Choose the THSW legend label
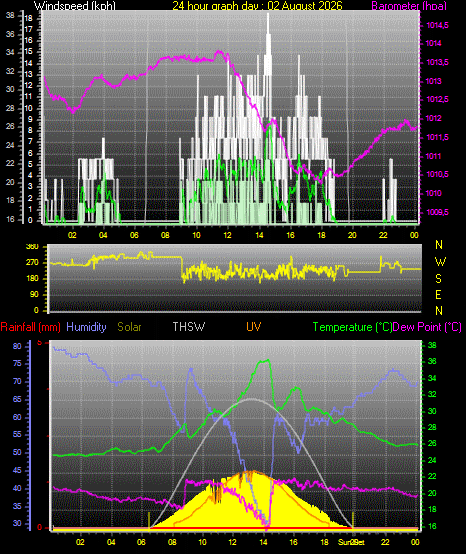The height and width of the screenshot is (554, 466). point(189,327)
